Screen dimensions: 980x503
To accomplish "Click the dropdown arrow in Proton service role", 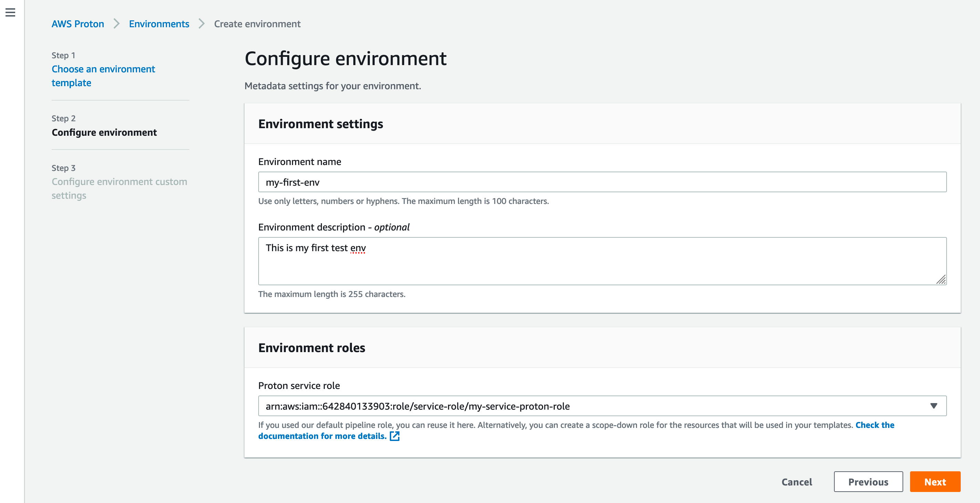I will click(933, 406).
